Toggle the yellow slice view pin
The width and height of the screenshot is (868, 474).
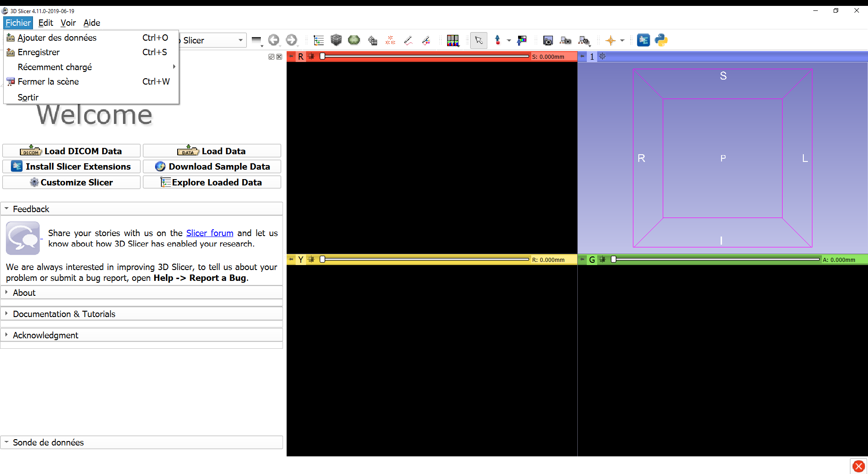[x=291, y=259]
